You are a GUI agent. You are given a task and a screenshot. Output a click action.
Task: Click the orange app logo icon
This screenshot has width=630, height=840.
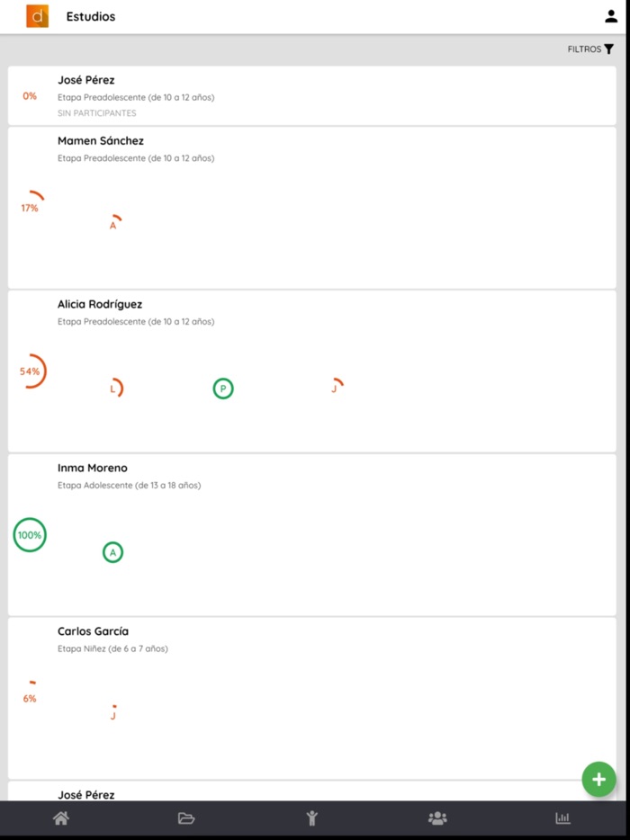[38, 16]
